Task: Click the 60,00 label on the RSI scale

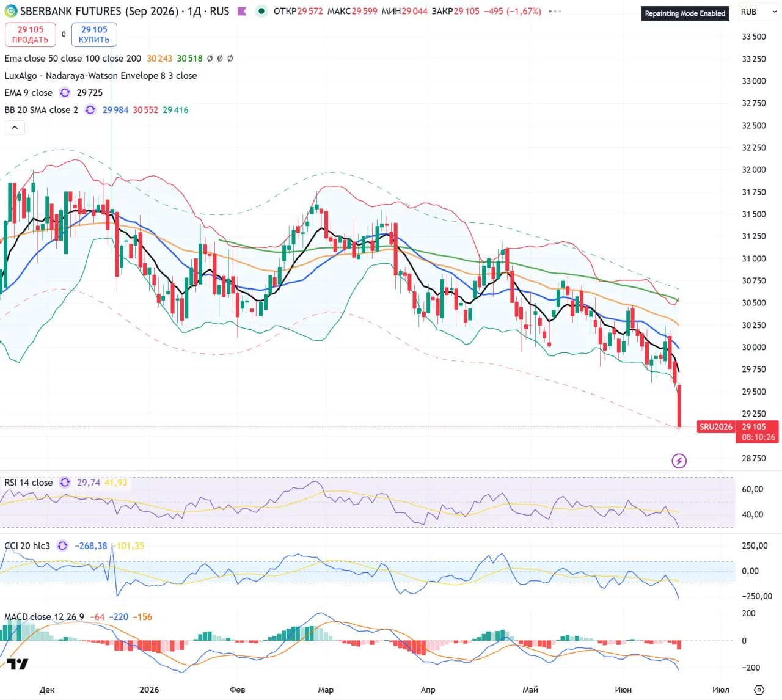Action: pos(752,489)
